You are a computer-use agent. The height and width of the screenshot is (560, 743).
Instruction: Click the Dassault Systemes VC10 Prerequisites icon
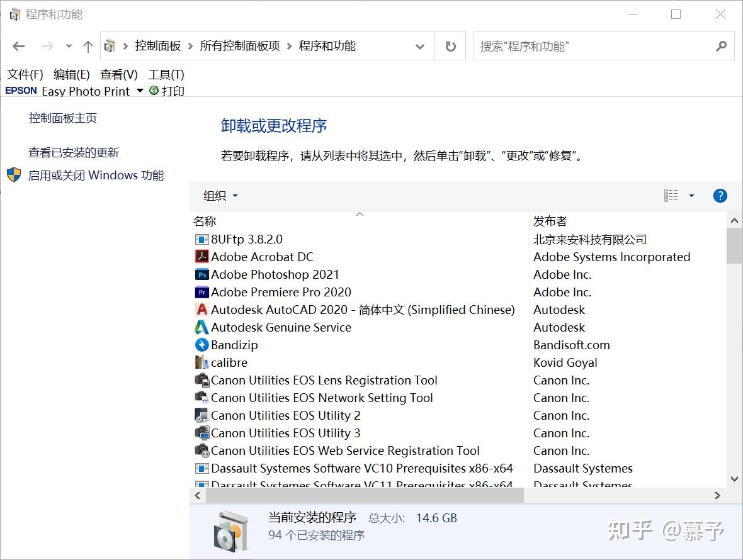pyautogui.click(x=202, y=469)
